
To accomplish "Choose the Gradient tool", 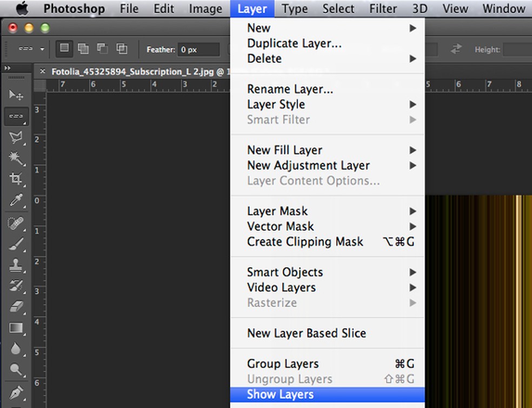I will [16, 328].
